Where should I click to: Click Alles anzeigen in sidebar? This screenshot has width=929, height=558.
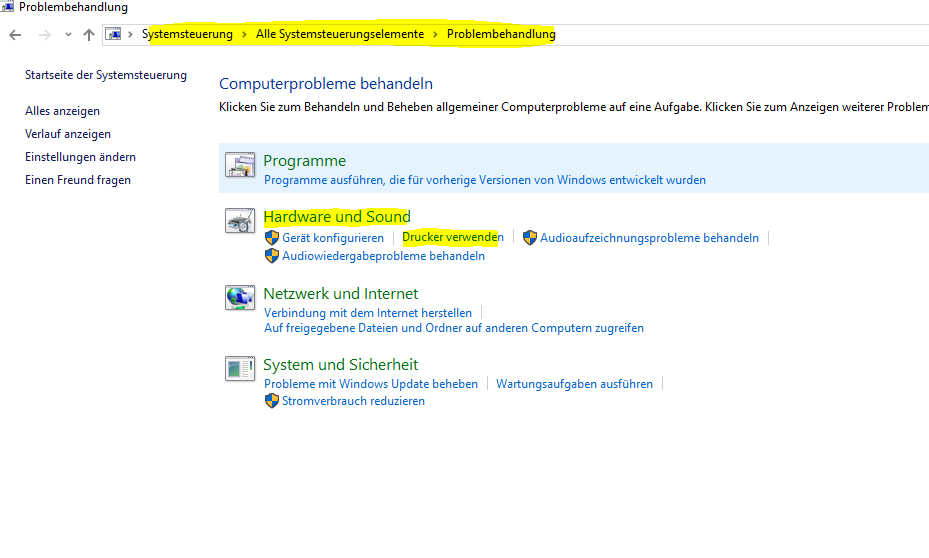62,111
